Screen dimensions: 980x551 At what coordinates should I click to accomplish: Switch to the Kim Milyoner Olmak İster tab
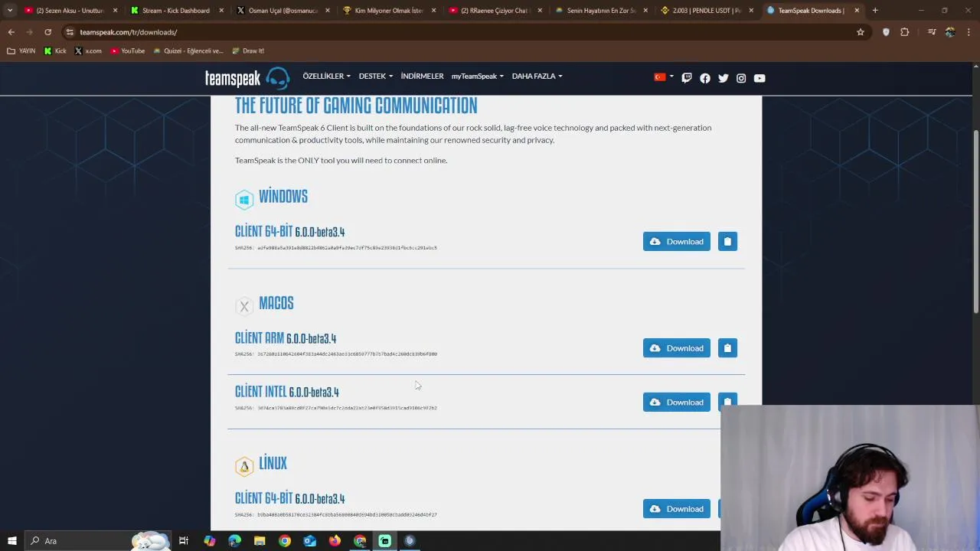(x=387, y=11)
